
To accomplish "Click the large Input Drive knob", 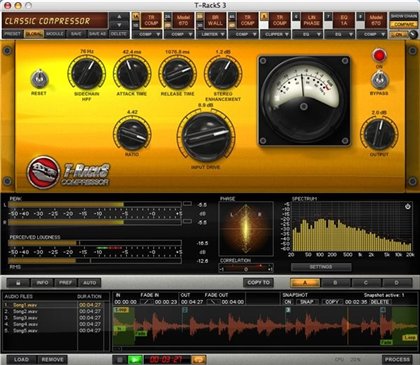I will pos(206,137).
